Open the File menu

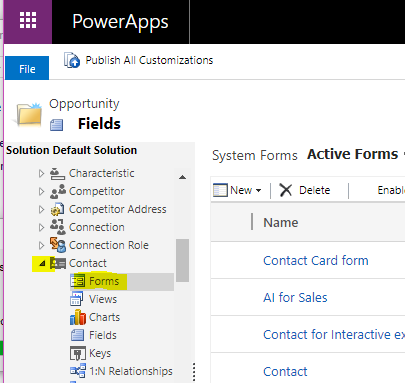pos(27,68)
